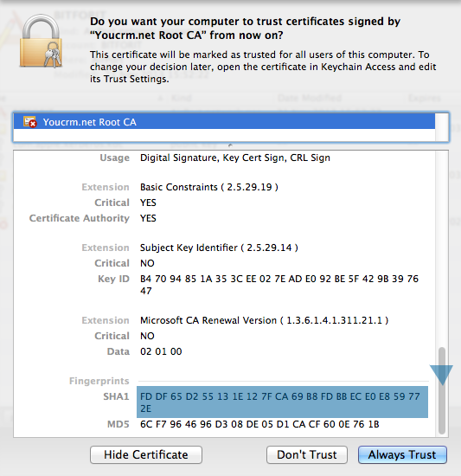The width and height of the screenshot is (461, 476).
Task: Click the Subject Key Identifier extension text
Action: [219, 248]
